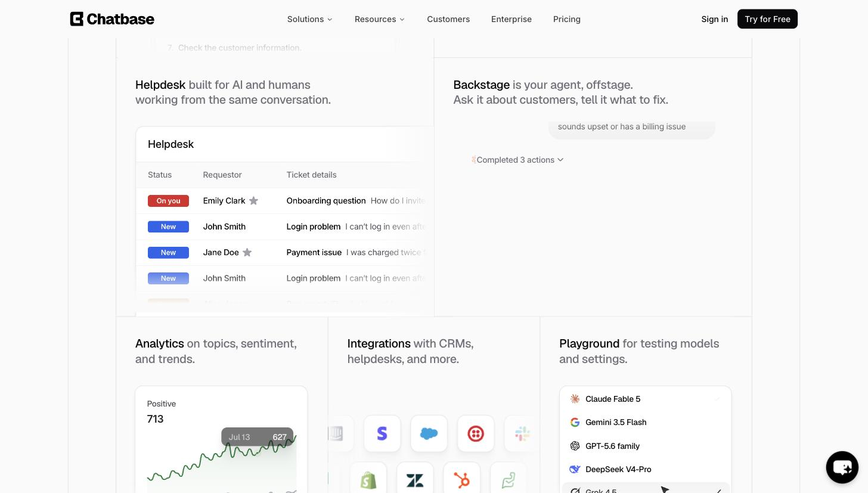Viewport: 868px width, 493px height.
Task: Click the Stripe integration icon
Action: 382,433
